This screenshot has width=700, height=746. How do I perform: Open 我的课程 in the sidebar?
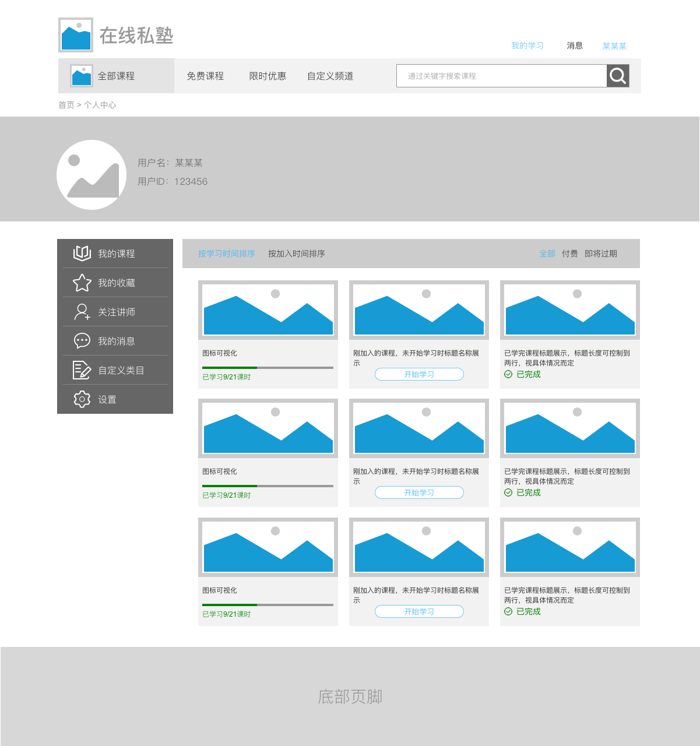(115, 254)
